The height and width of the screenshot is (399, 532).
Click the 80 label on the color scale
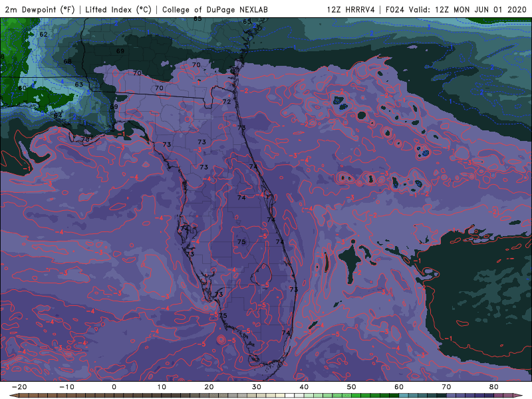pos(494,387)
